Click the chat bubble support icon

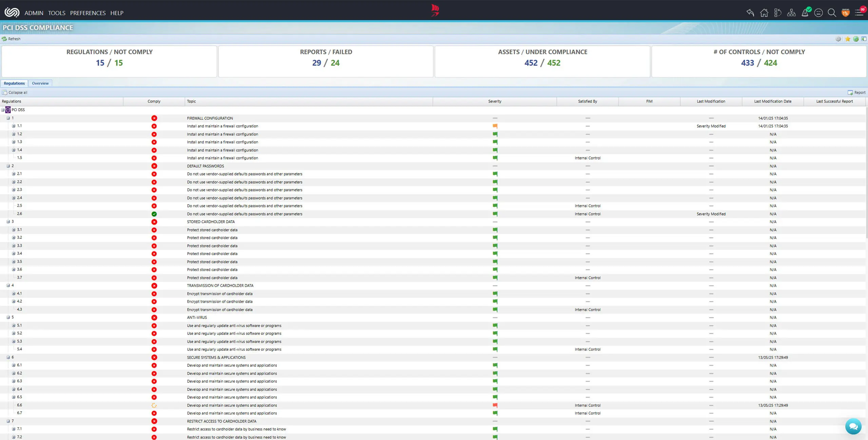[x=853, y=426]
